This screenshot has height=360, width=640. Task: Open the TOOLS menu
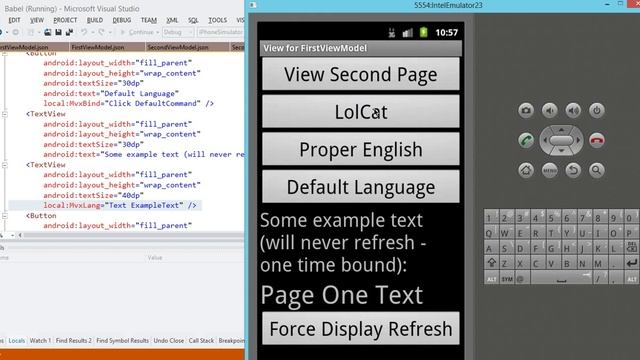(x=218, y=20)
